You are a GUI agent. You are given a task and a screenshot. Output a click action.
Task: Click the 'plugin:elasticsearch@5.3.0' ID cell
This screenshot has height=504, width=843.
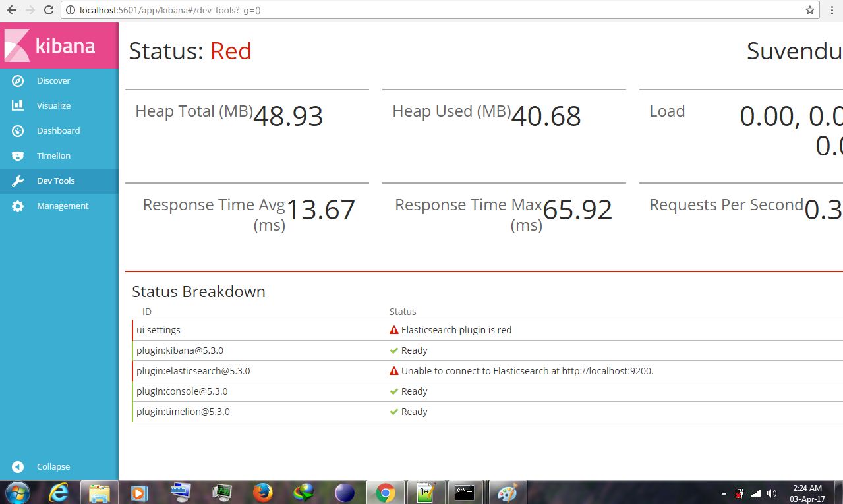[x=193, y=371]
